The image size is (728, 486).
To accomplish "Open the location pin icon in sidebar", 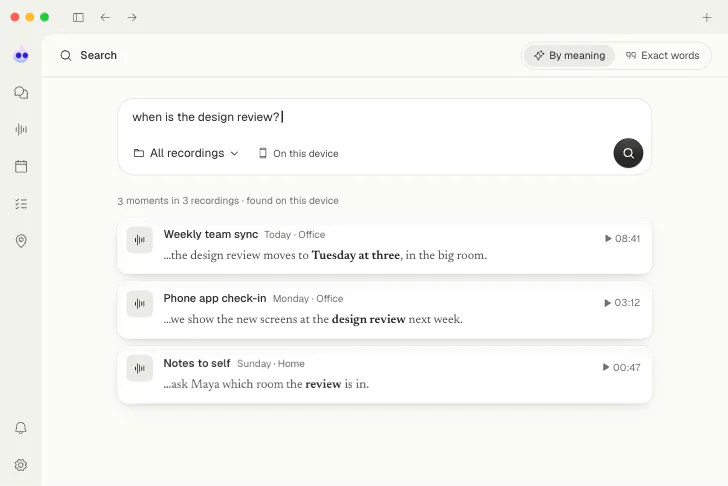I will (21, 241).
